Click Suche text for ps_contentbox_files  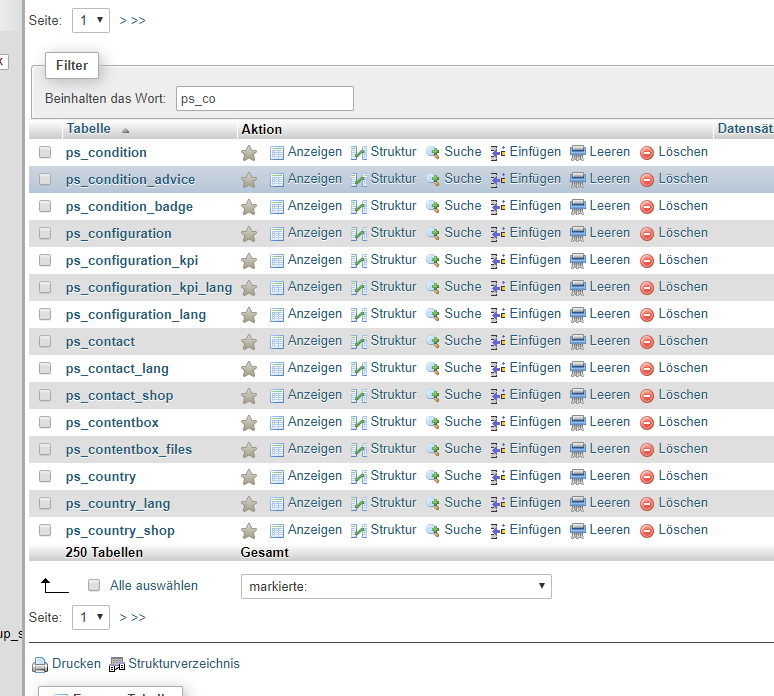pyautogui.click(x=463, y=449)
